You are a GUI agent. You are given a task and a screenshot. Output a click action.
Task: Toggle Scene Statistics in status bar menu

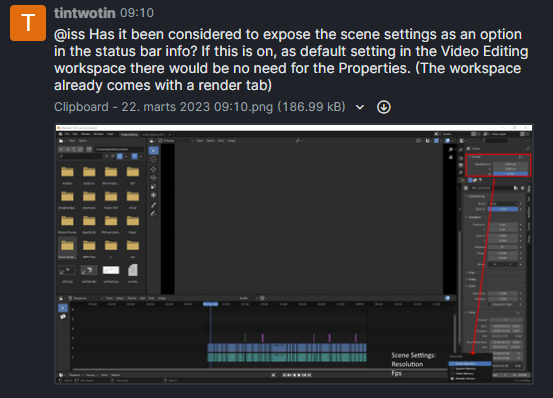pyautogui.click(x=470, y=363)
